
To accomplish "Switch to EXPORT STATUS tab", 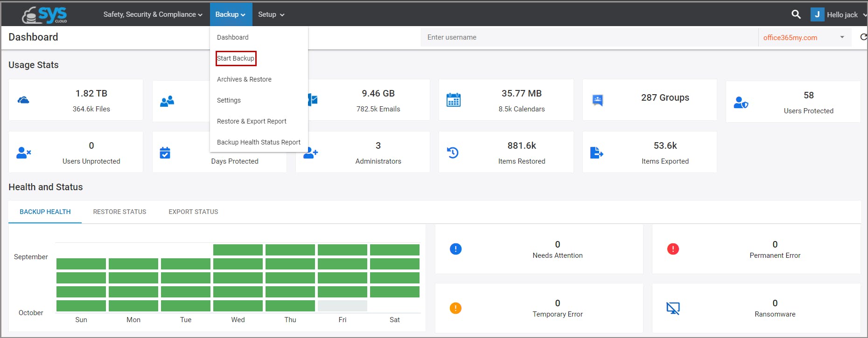I will click(193, 212).
